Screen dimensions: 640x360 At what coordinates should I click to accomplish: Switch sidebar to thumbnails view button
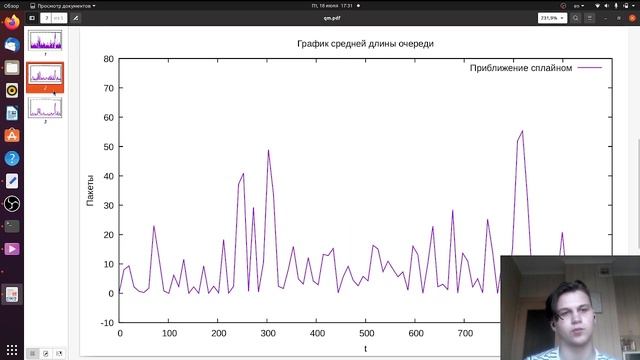coord(33,353)
